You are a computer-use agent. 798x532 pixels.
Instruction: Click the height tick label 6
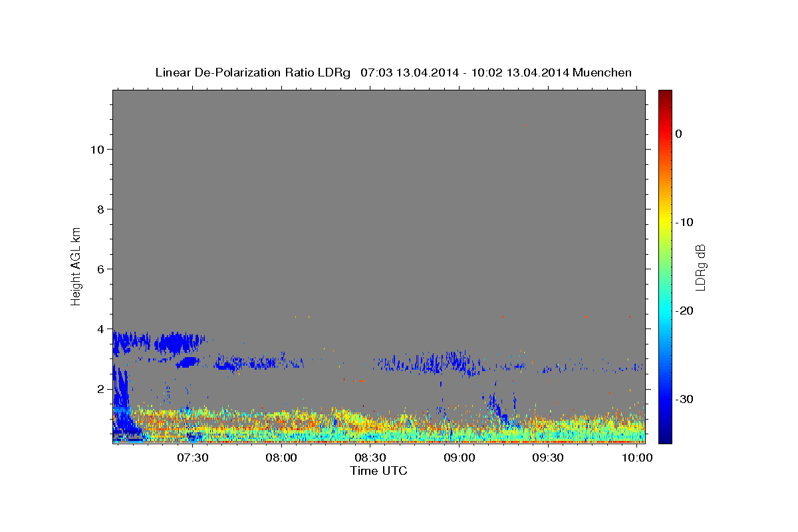pos(100,269)
